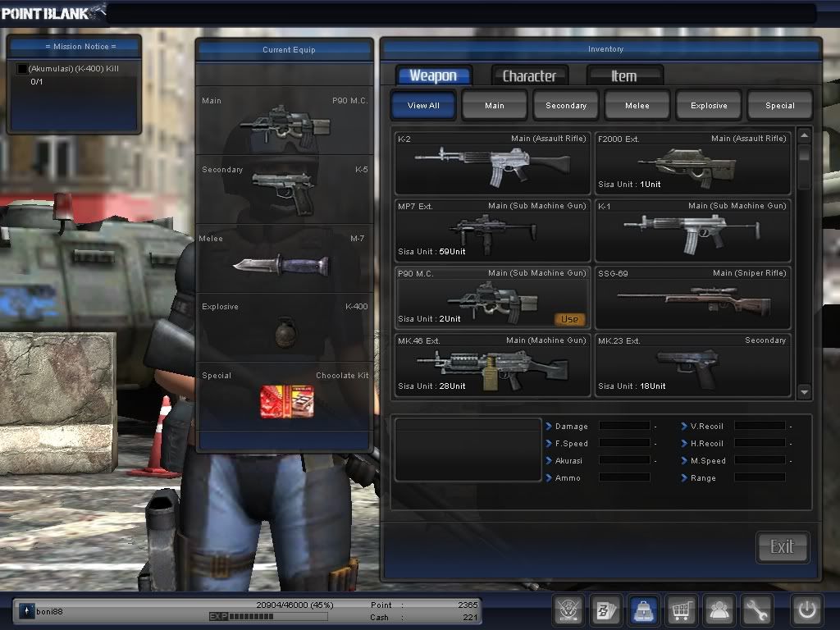Click the weapon preview box beside stats
The width and height of the screenshot is (840, 630).
[x=468, y=450]
